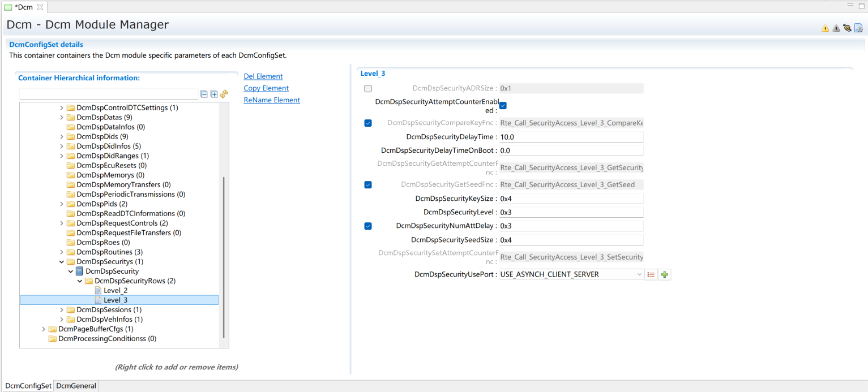Select the DcmConfigSet bottom tab
Screen dimensions: 868x392
[x=28, y=386]
